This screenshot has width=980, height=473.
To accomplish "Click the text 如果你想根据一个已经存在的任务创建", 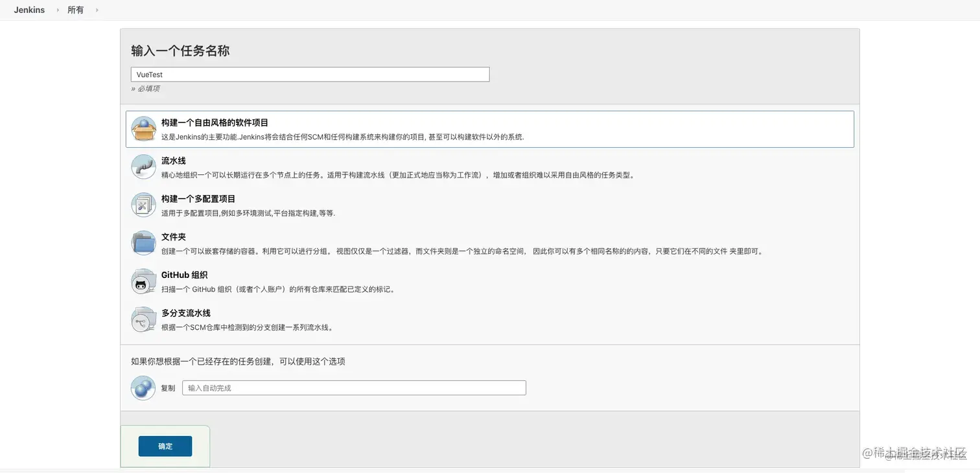I will [238, 362].
